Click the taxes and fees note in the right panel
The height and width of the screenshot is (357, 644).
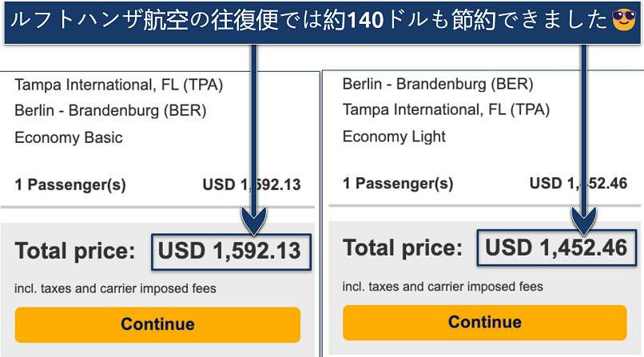(443, 286)
